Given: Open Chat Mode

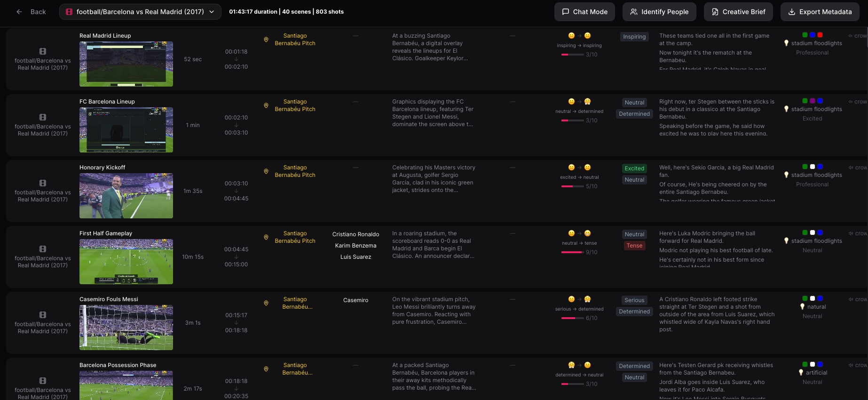Looking at the screenshot, I should (584, 12).
